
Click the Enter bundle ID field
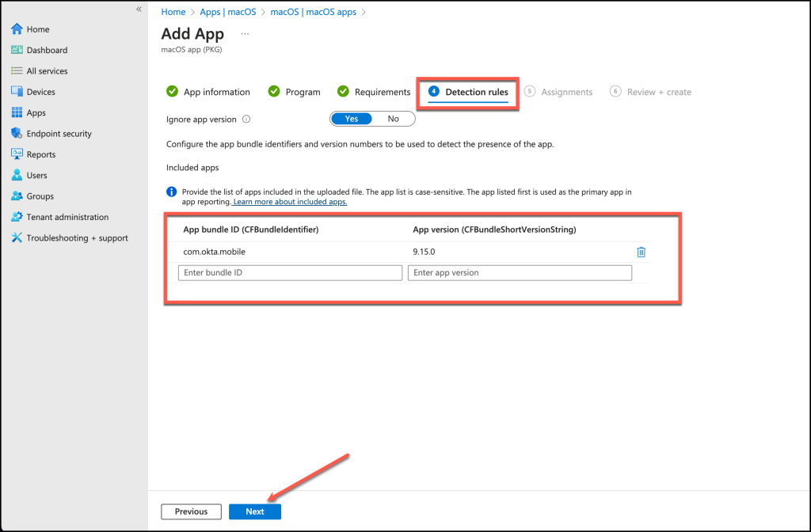coord(290,272)
